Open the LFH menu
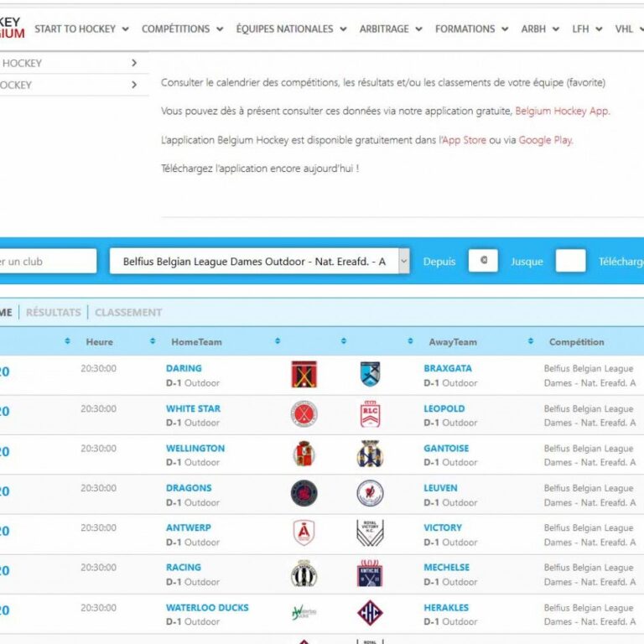The height and width of the screenshot is (644, 644). pyautogui.click(x=587, y=29)
